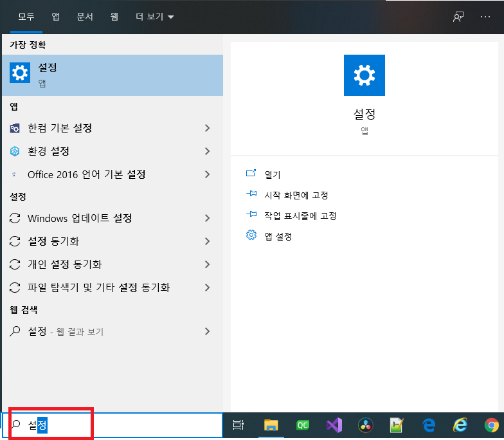This screenshot has width=504, height=440.
Task: Click 앱 설정 link
Action: click(278, 237)
